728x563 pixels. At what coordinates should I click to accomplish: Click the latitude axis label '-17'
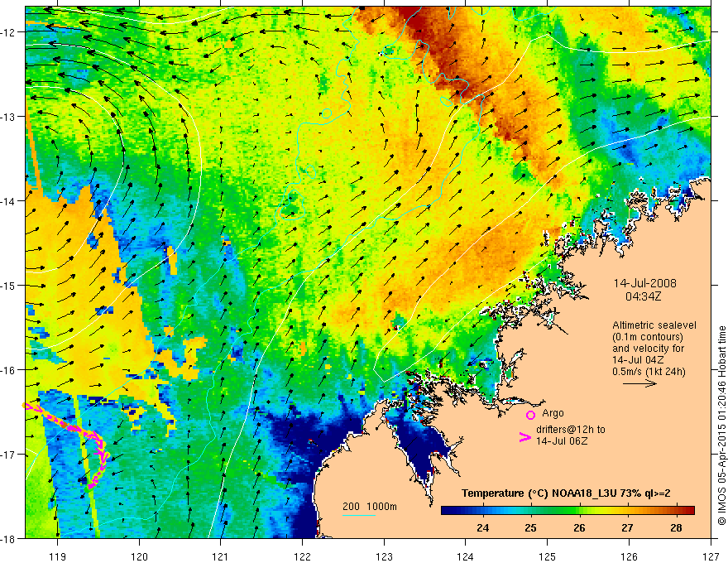9,455
